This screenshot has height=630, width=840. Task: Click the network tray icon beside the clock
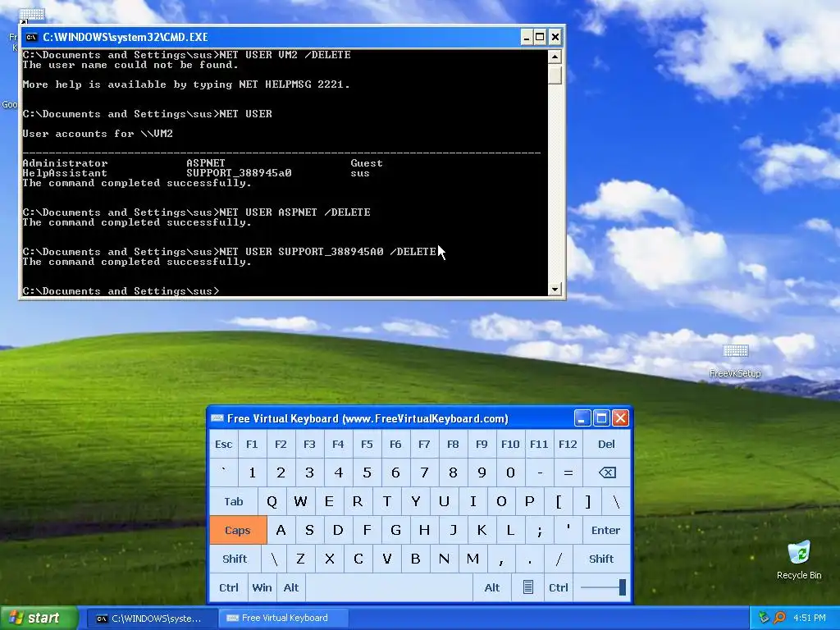coord(764,618)
